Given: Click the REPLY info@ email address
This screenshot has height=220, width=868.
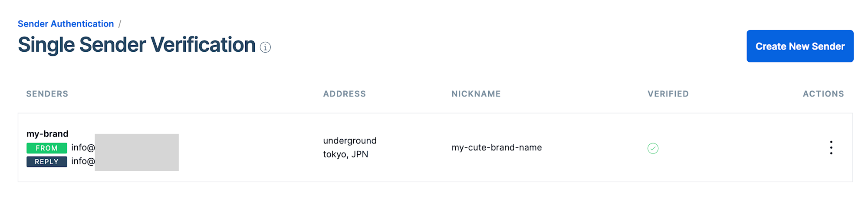Looking at the screenshot, I should coord(83,161).
